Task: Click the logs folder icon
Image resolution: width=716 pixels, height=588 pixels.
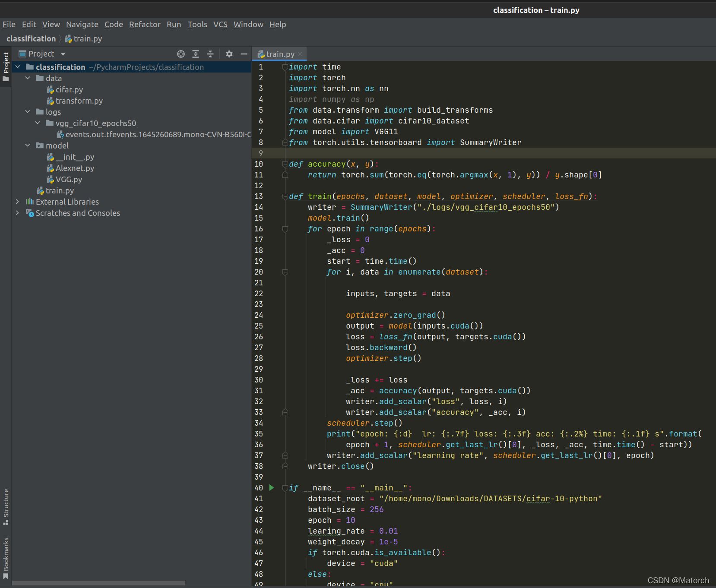Action: click(40, 112)
